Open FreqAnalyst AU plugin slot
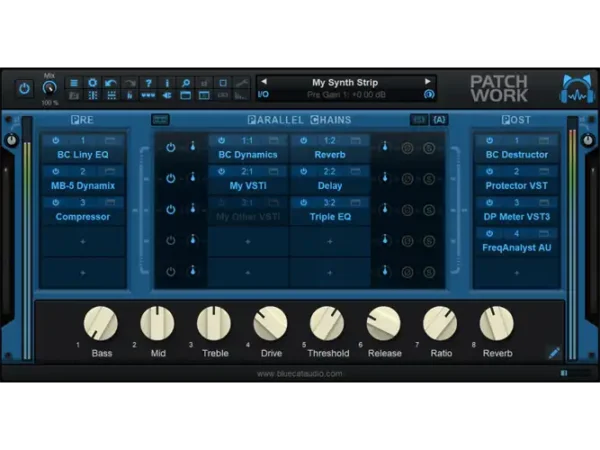The height and width of the screenshot is (450, 600). coord(517,248)
